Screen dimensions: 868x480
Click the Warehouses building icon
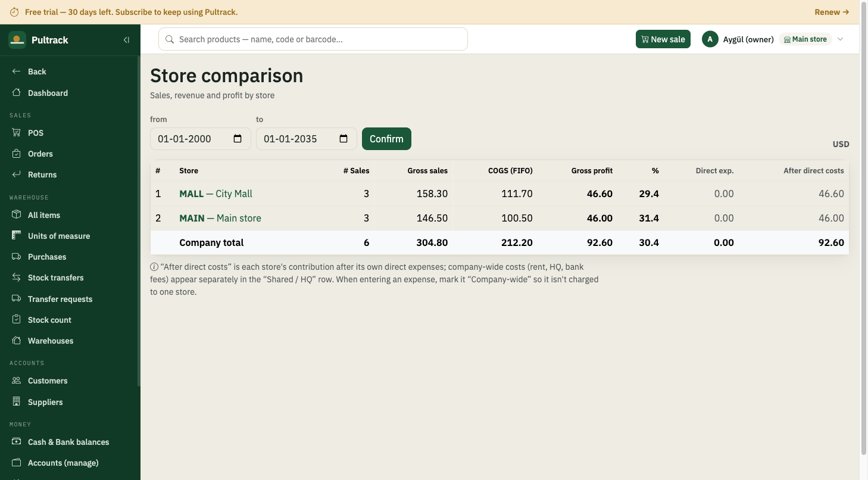(x=17, y=341)
